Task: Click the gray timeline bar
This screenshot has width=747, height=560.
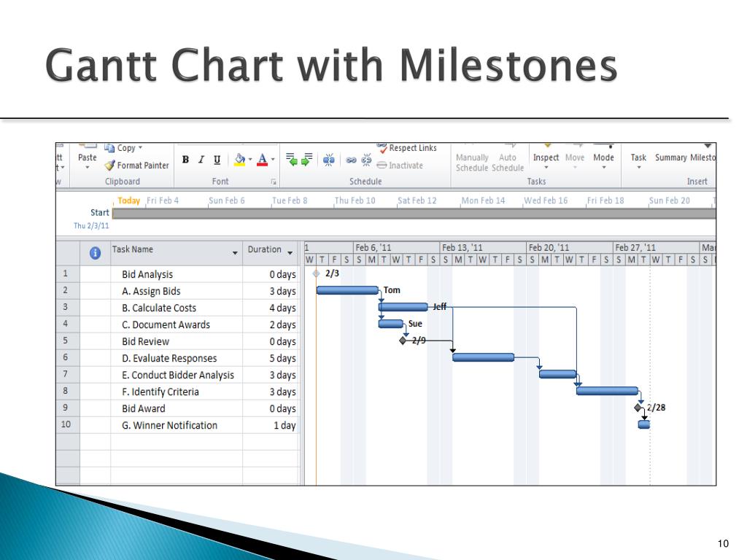Action: click(x=414, y=214)
